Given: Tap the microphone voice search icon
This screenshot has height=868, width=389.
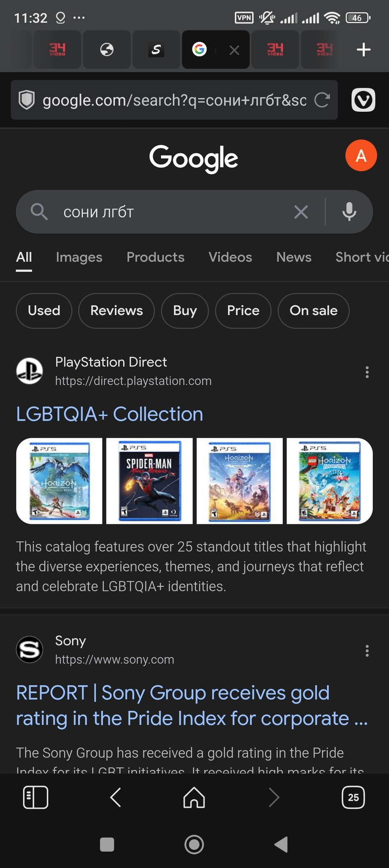Looking at the screenshot, I should pos(349,212).
